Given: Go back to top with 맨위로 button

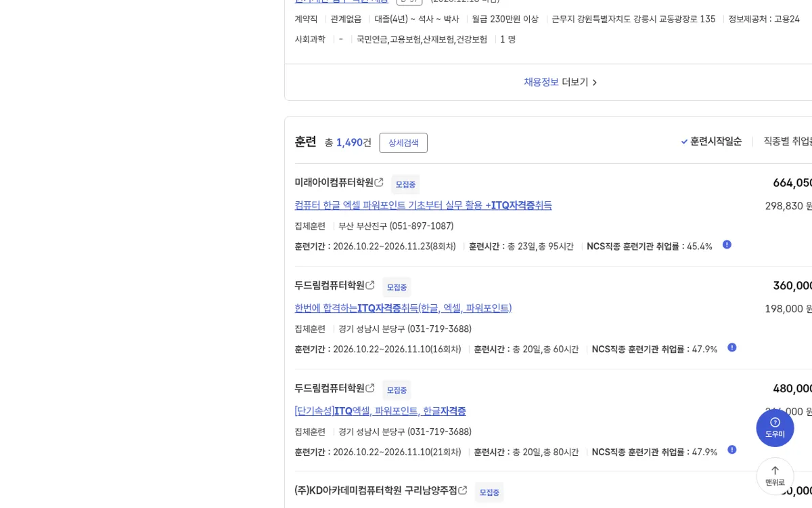Looking at the screenshot, I should click(775, 476).
